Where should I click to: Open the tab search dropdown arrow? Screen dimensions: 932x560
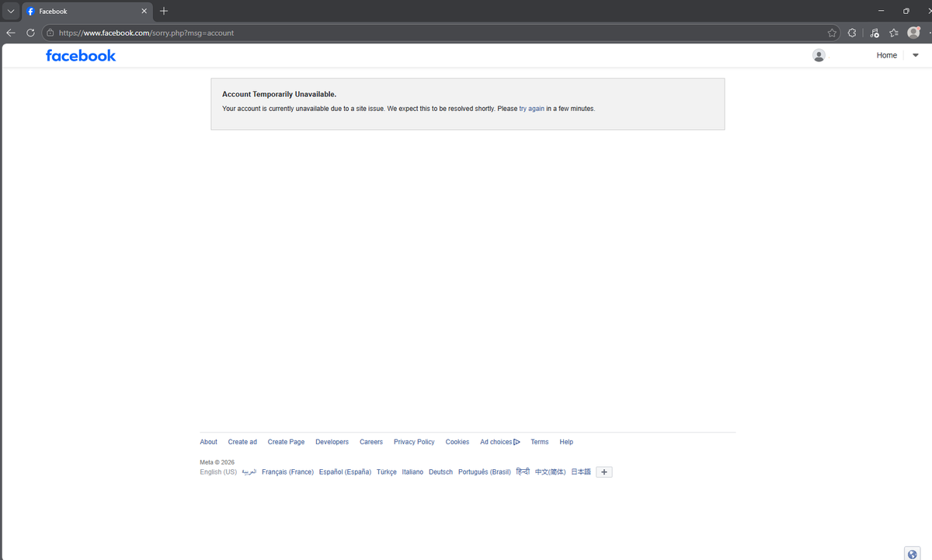pyautogui.click(x=11, y=12)
